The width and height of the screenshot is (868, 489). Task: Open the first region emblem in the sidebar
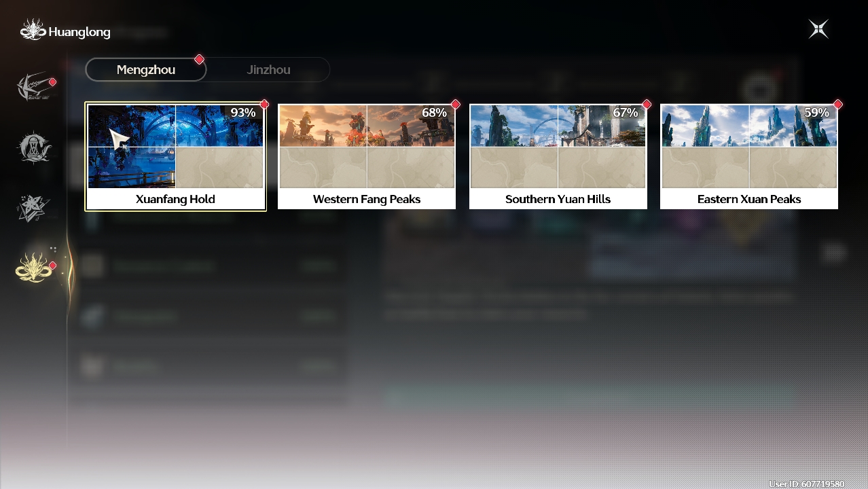[x=34, y=88]
